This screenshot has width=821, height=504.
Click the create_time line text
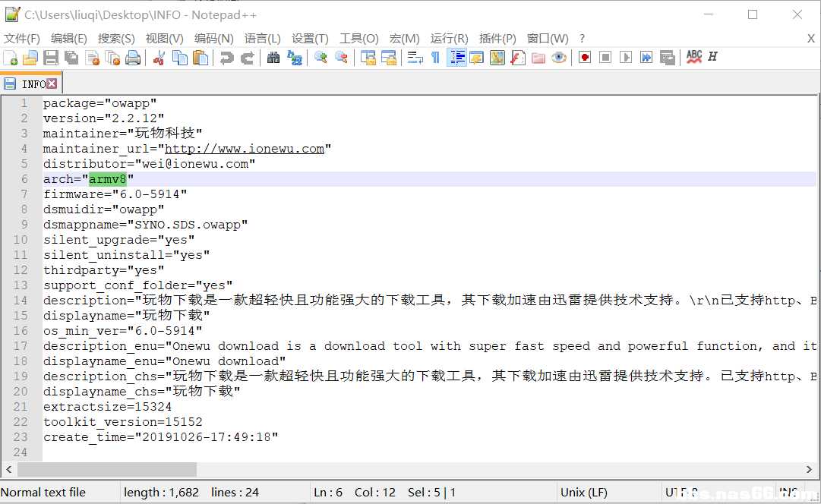(x=160, y=437)
